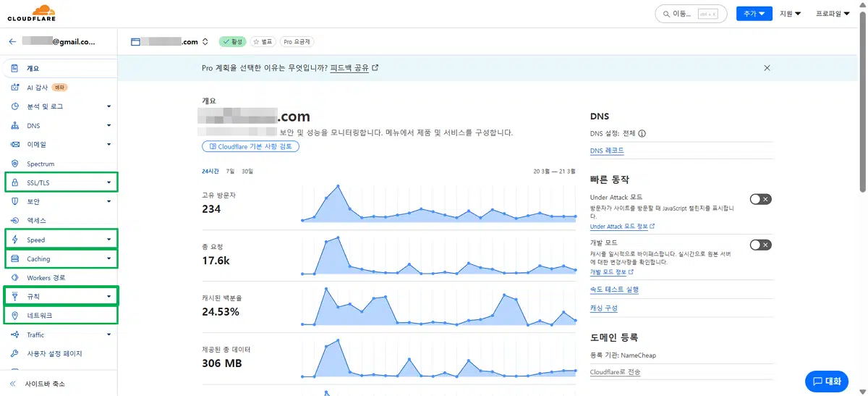Enable the 개발 모드 toggle

(x=760, y=245)
